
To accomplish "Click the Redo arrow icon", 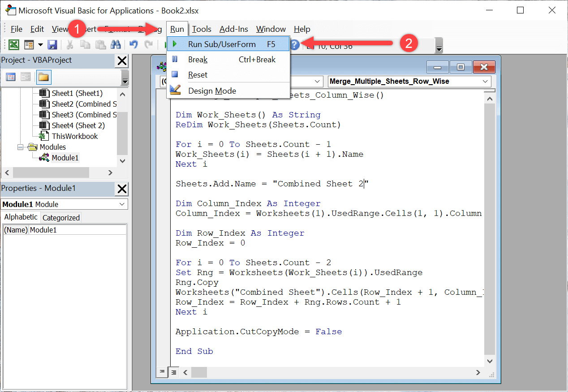I will pyautogui.click(x=148, y=44).
